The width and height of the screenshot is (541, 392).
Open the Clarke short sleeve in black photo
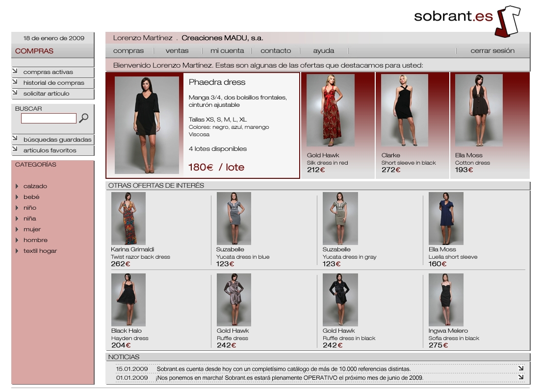coord(405,110)
